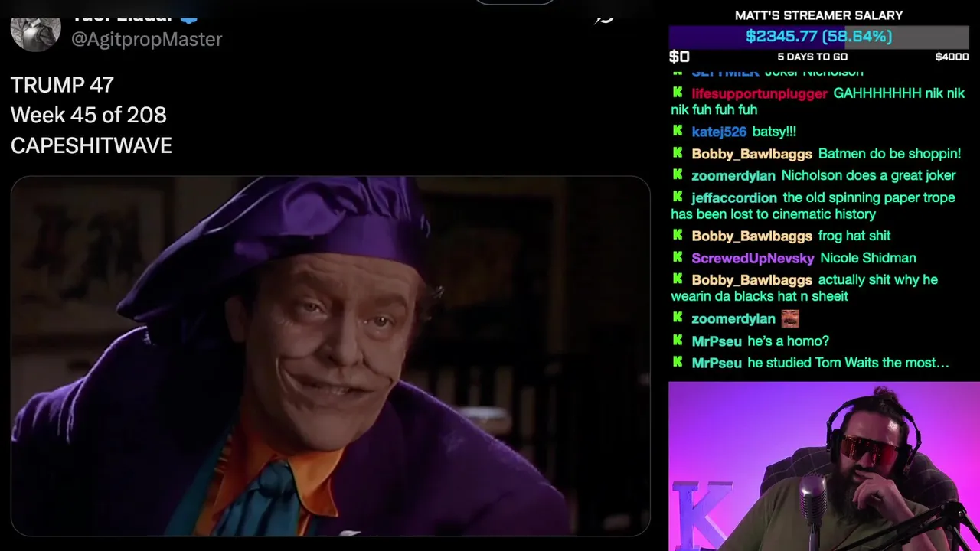Click Kick badge beside zoomerdylan's emote message

(678, 318)
